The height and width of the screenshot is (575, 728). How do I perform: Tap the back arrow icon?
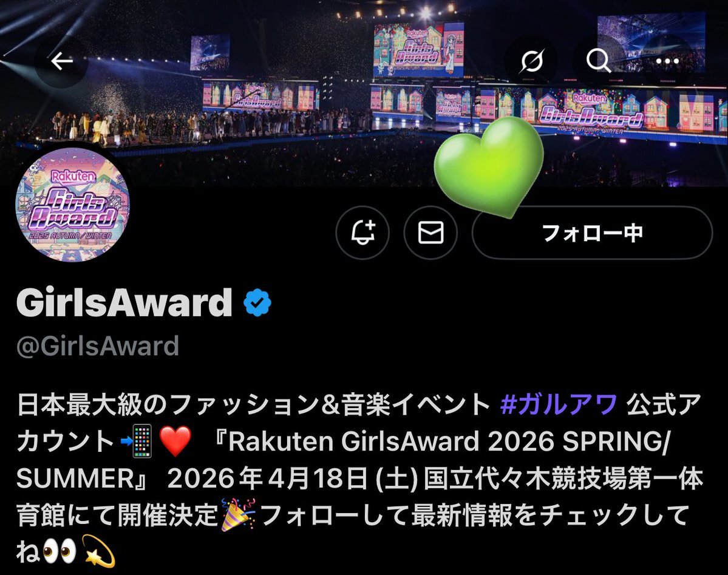(61, 61)
